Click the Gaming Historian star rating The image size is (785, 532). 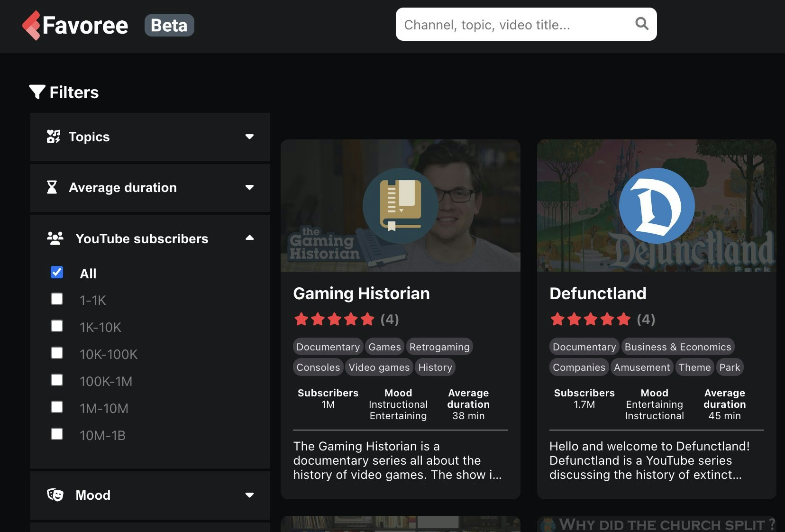click(334, 319)
